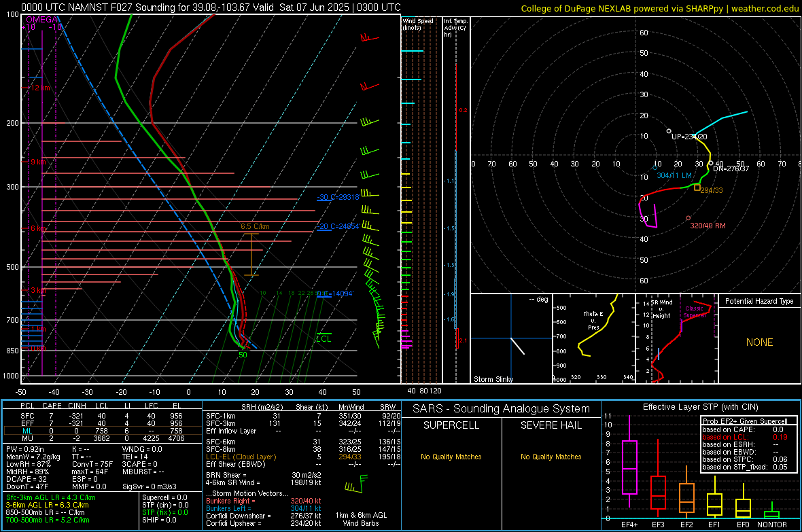802x532 pixels.
Task: Click the 'Corfidi Upshear = 234/20 kt' line
Action: (264, 523)
